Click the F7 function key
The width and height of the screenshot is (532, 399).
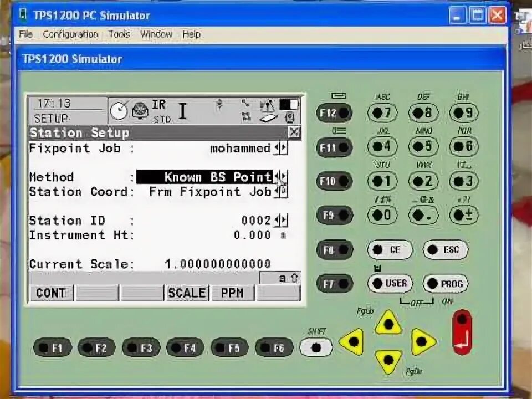tap(334, 283)
